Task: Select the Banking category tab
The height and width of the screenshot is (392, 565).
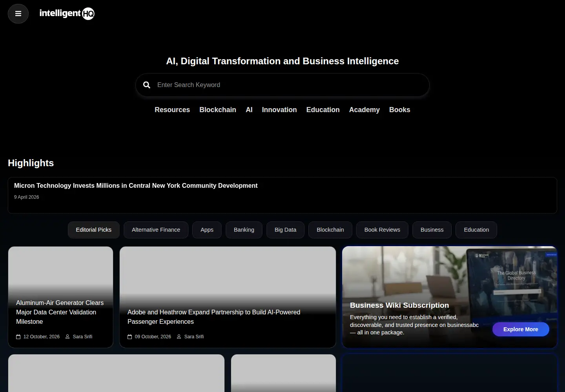Action: [244, 230]
